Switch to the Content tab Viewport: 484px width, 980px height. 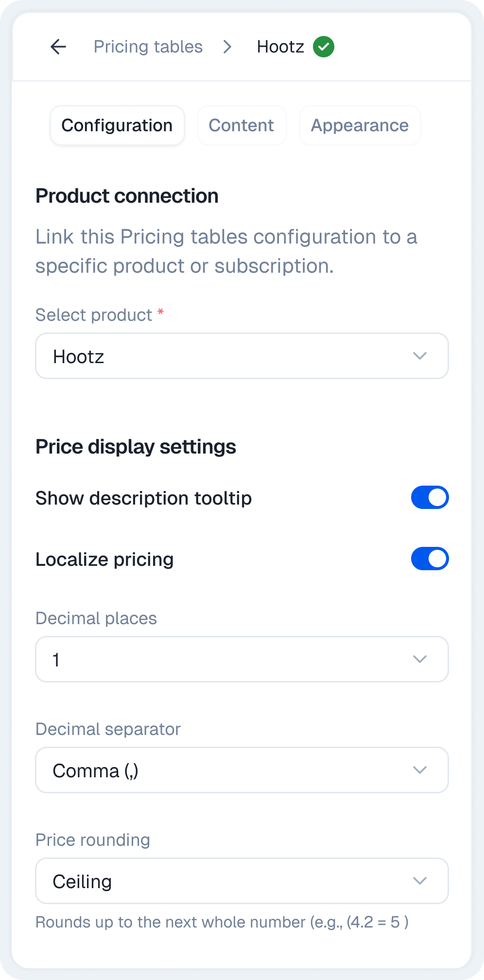click(242, 125)
